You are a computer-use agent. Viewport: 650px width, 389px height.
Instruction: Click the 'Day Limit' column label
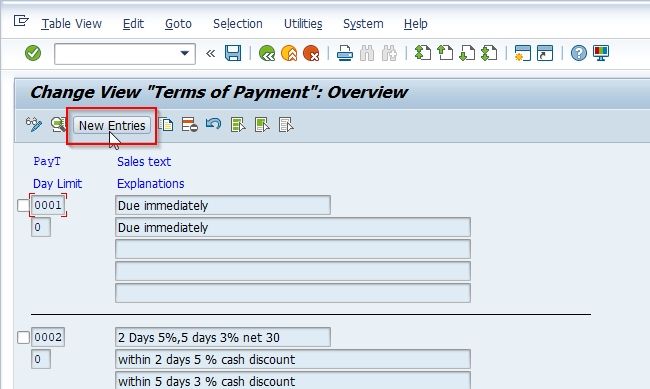pyautogui.click(x=57, y=183)
